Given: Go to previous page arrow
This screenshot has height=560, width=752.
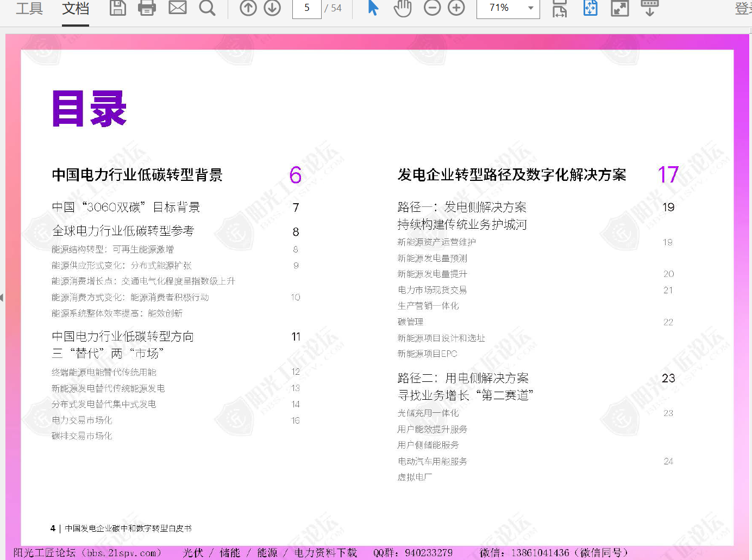Looking at the screenshot, I should (x=248, y=8).
